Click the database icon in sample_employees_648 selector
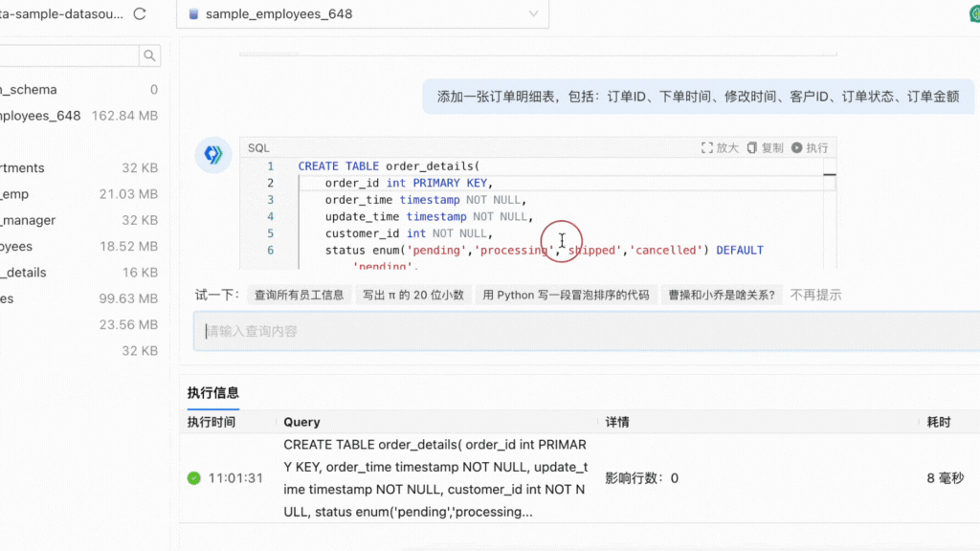Screen dimensions: 980x551 pyautogui.click(x=193, y=13)
